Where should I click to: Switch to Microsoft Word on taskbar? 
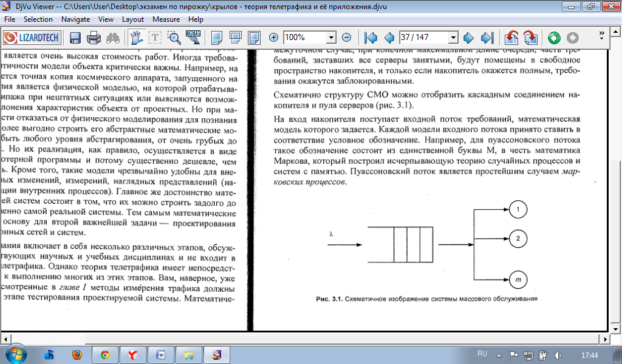click(160, 355)
